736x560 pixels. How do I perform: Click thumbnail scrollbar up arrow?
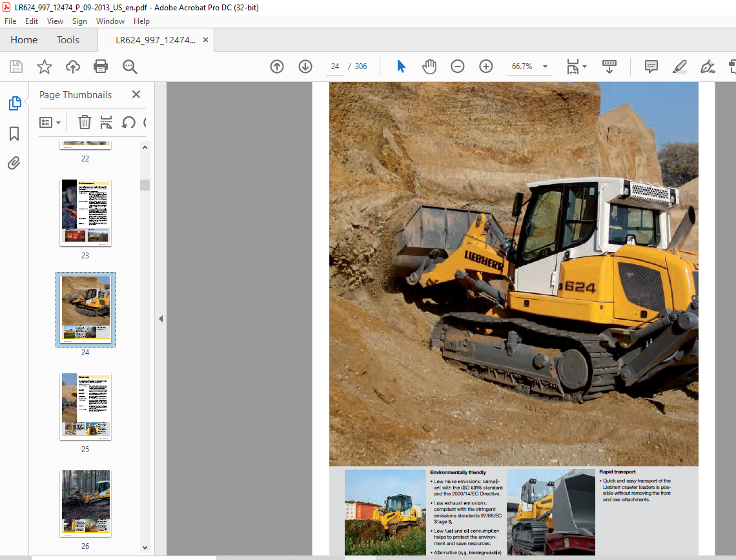[145, 147]
